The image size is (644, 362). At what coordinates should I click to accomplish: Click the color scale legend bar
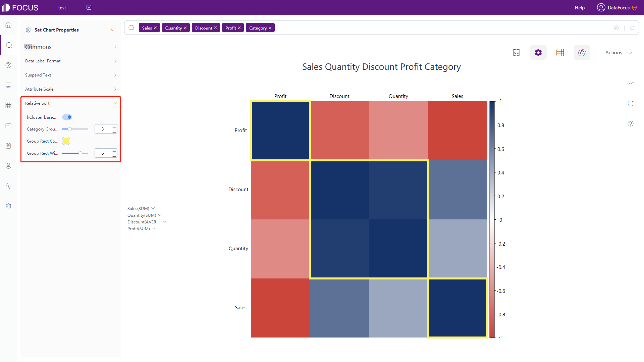point(492,219)
